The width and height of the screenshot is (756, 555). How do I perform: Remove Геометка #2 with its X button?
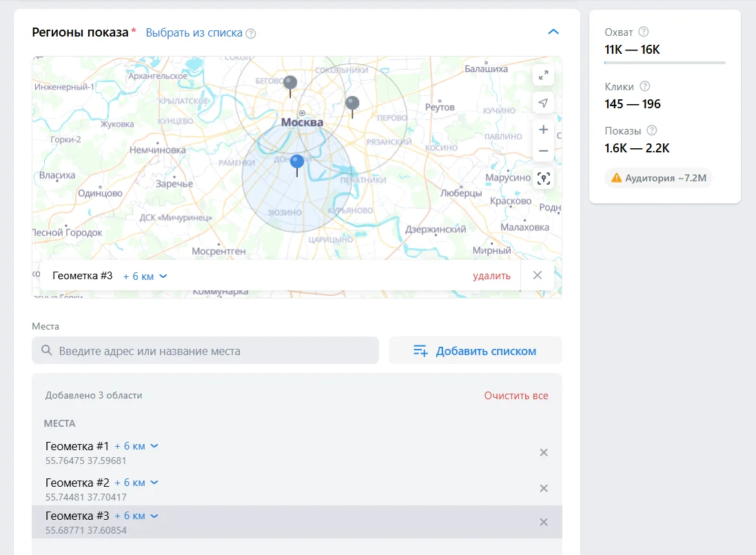[543, 488]
